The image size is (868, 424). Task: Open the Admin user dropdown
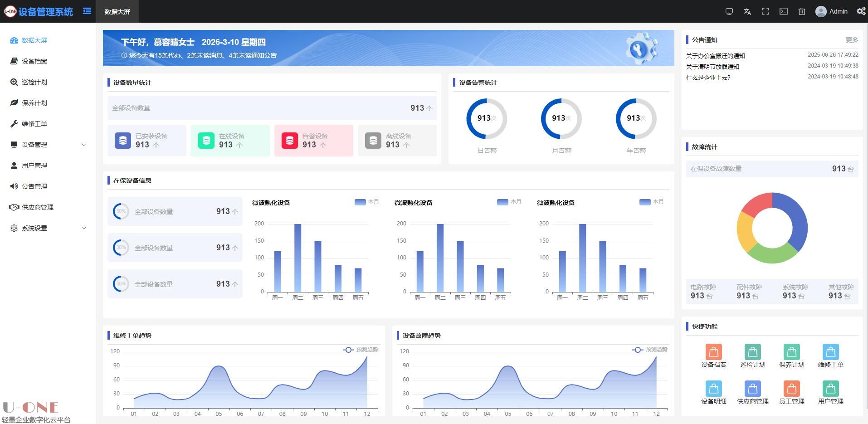[x=832, y=12]
